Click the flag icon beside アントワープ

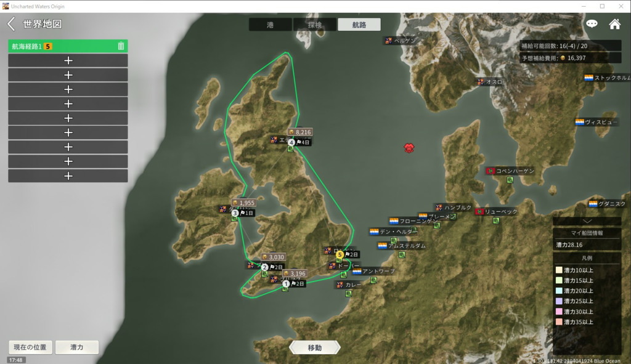click(357, 272)
